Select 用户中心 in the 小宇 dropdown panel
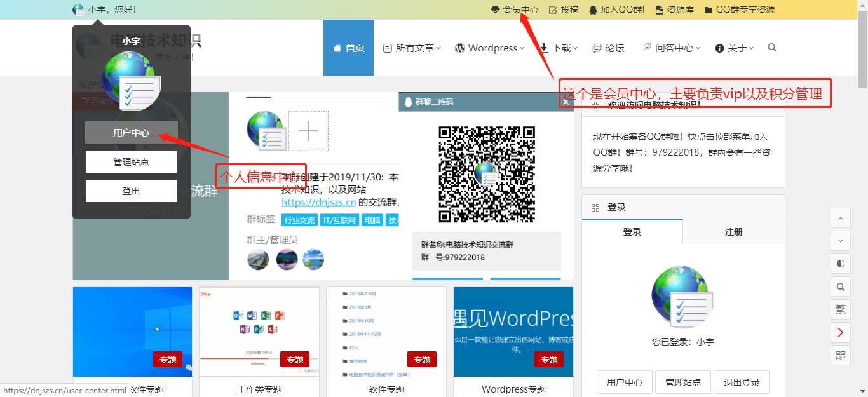The height and width of the screenshot is (397, 868). (x=132, y=133)
